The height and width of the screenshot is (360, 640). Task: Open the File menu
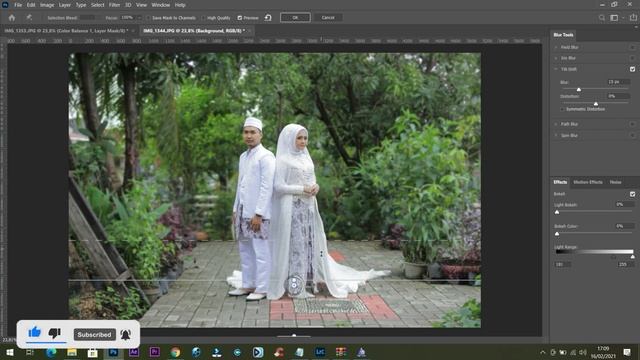pyautogui.click(x=18, y=5)
